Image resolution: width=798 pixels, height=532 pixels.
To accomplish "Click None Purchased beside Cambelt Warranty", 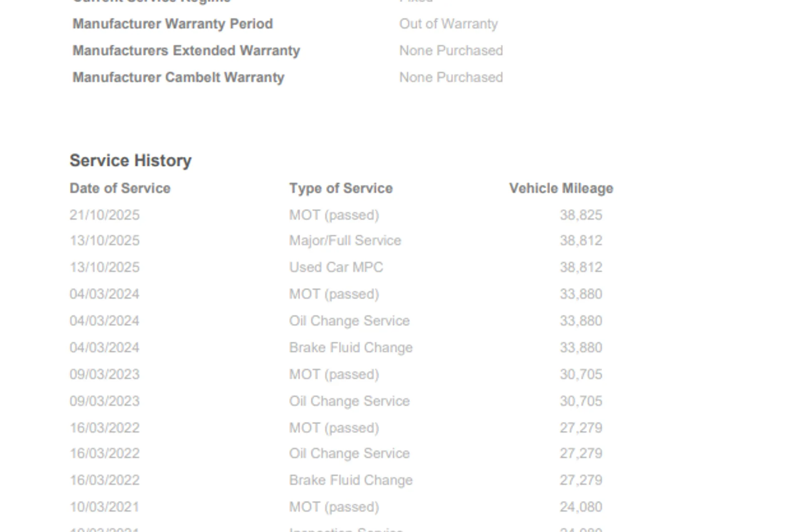I will click(x=451, y=77).
